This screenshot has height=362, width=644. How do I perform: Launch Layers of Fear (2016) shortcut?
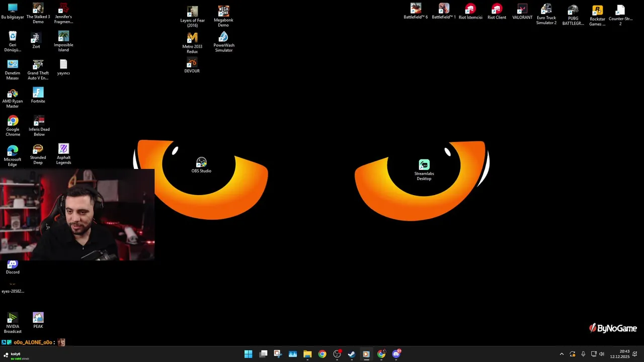tap(192, 17)
